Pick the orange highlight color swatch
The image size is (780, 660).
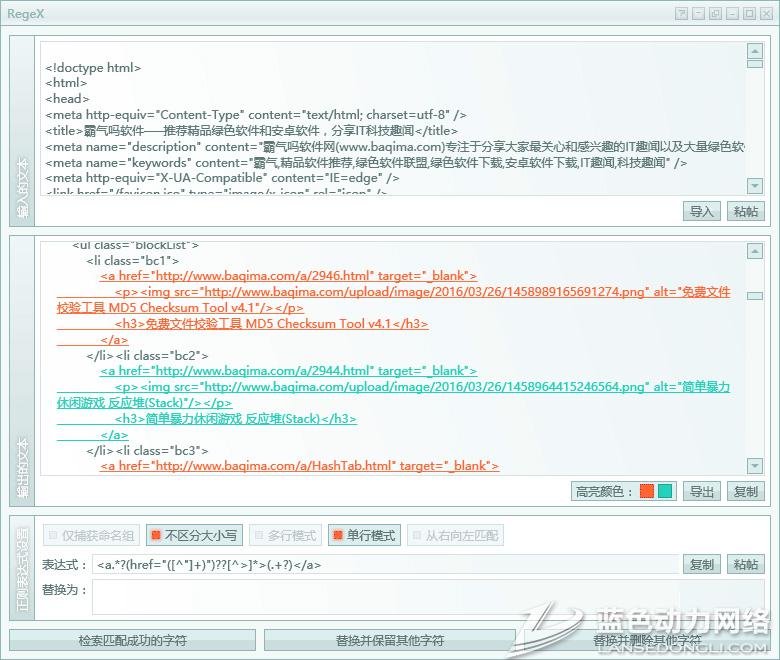click(x=647, y=491)
